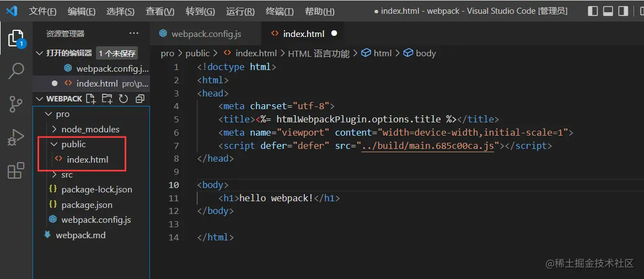
Task: Click the package.json braces icon
Action: click(x=52, y=205)
